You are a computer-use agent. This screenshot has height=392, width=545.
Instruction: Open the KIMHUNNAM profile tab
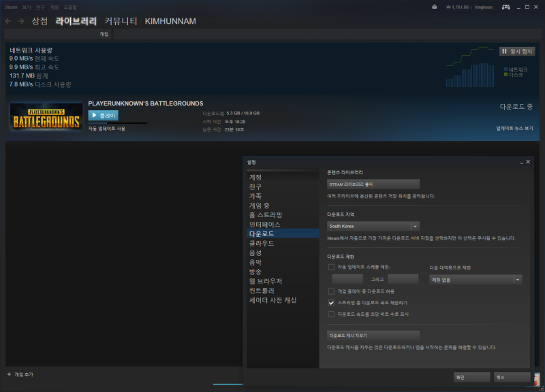[x=170, y=21]
